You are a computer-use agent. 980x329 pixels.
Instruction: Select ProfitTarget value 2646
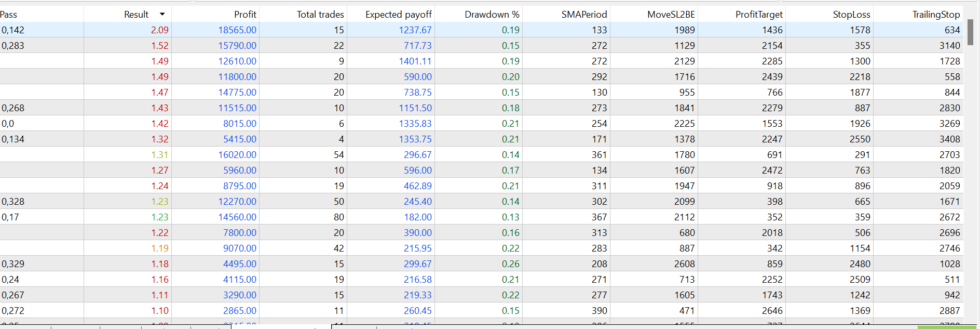(772, 311)
